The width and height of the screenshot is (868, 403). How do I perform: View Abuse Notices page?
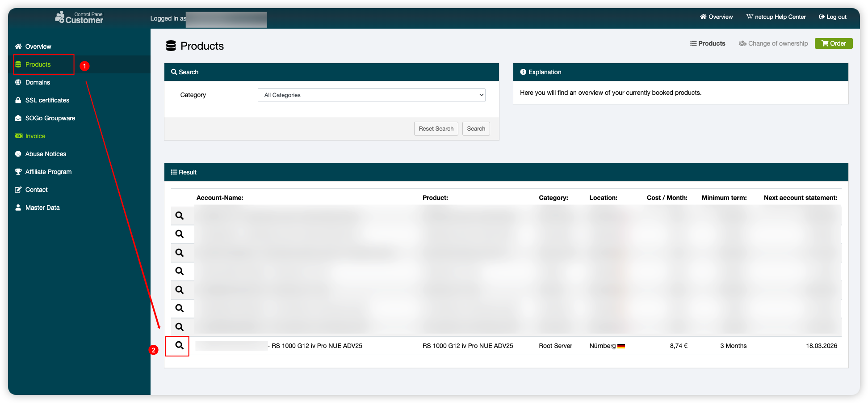tap(46, 154)
